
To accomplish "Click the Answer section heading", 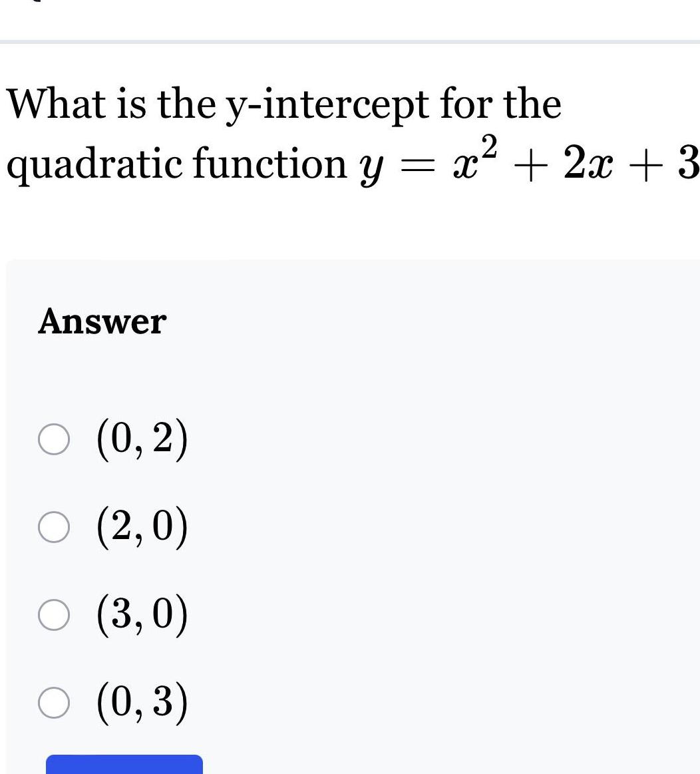I will pyautogui.click(x=101, y=322).
